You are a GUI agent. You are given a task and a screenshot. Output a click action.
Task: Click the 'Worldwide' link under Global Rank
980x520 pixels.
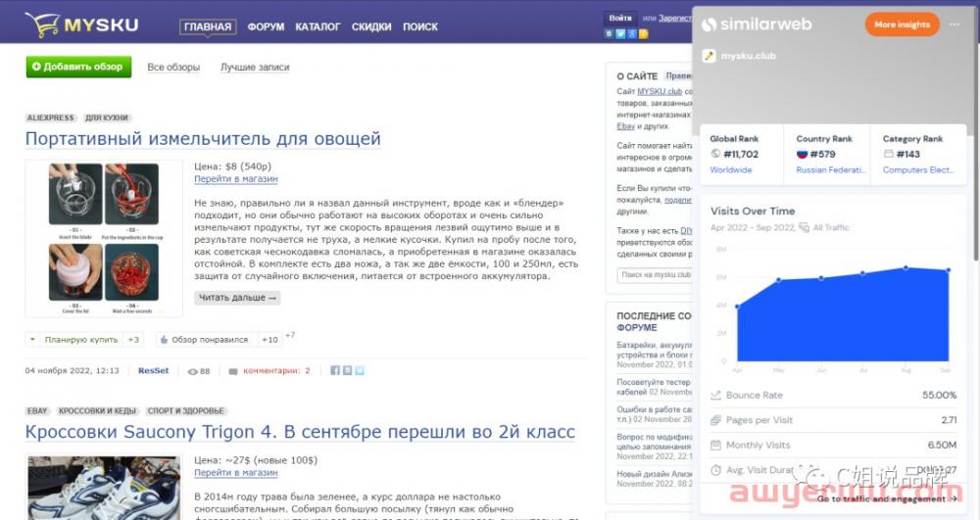(x=731, y=169)
